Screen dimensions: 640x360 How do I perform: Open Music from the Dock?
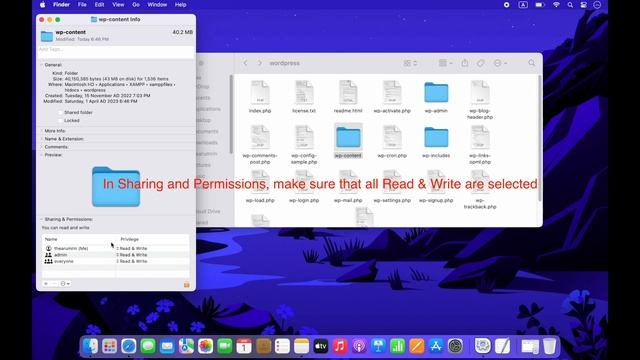340,346
